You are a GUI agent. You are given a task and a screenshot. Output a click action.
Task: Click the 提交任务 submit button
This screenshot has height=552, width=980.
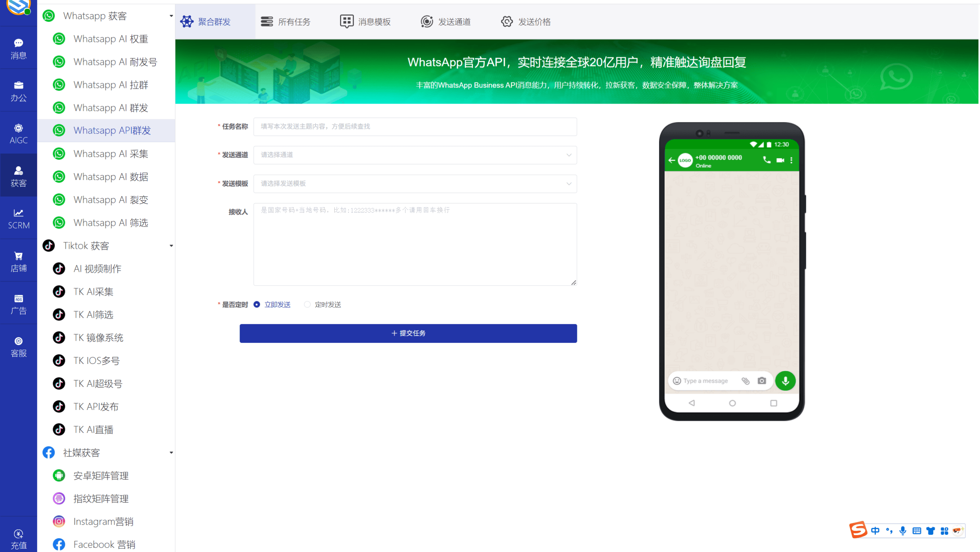[408, 333]
